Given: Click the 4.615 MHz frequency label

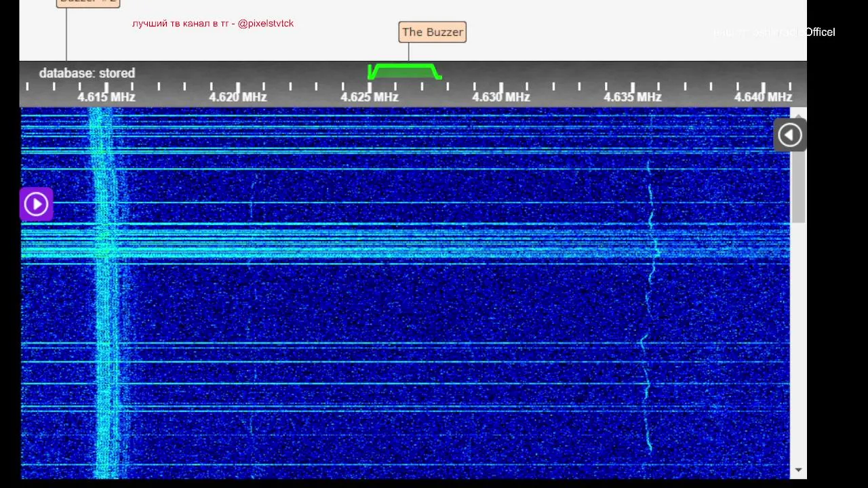Looking at the screenshot, I should [106, 97].
